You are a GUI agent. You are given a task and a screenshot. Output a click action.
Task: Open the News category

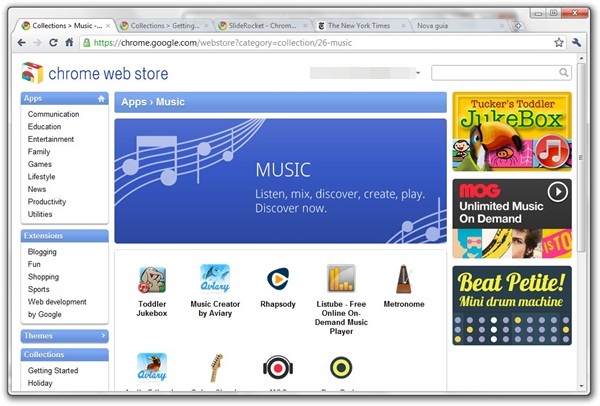[37, 189]
